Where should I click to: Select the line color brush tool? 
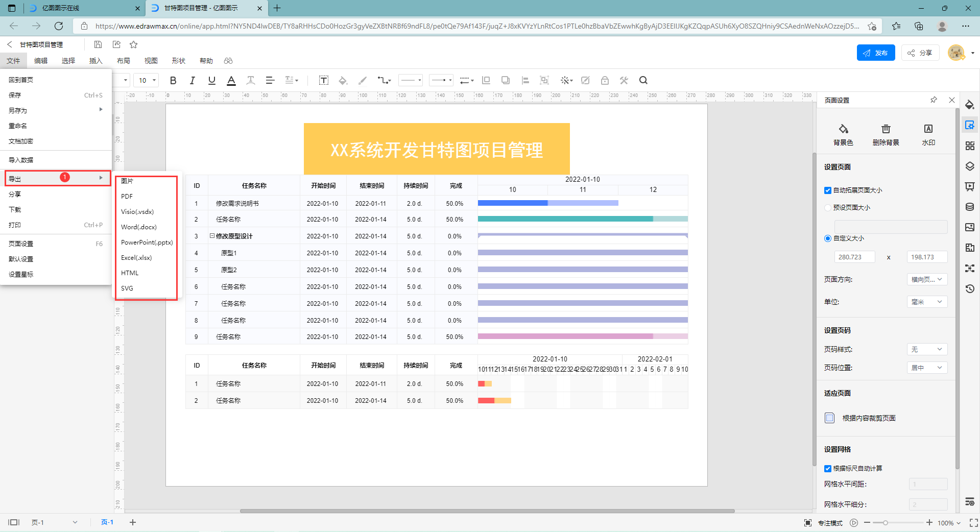[x=363, y=80]
